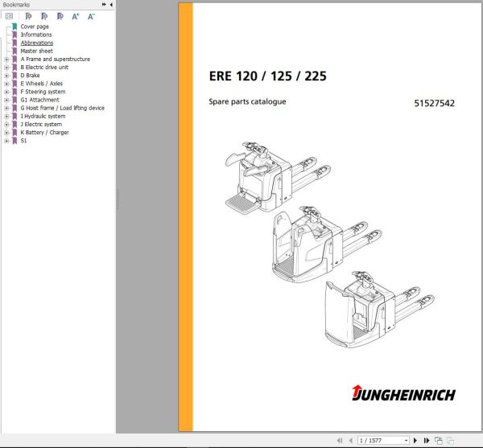
Task: Expand the A Frame and superstructure bookmark
Action: (6, 59)
